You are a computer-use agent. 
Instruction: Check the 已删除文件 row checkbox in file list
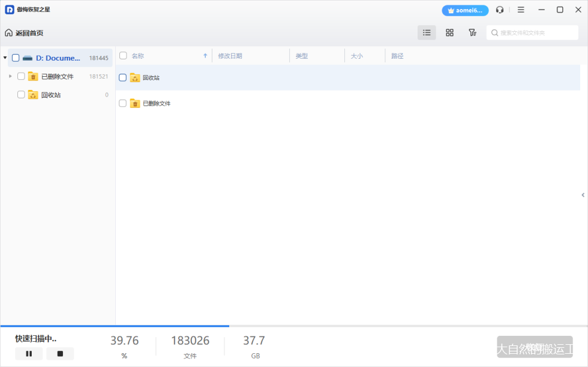tap(122, 103)
